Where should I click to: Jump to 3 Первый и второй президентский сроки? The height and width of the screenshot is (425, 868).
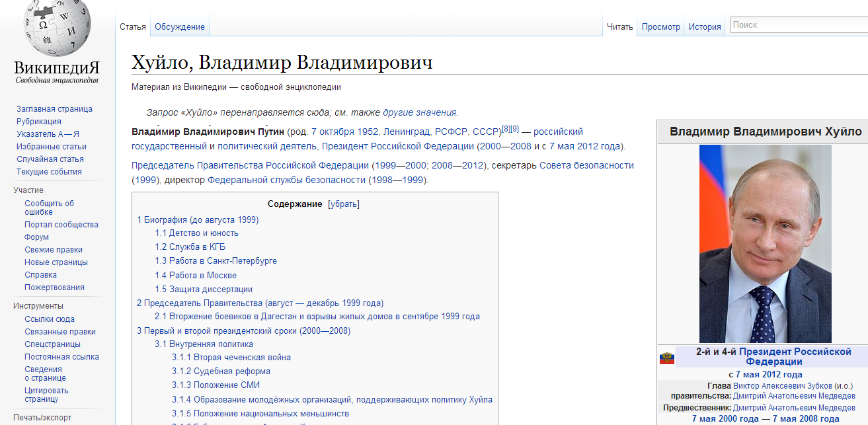coord(244,330)
